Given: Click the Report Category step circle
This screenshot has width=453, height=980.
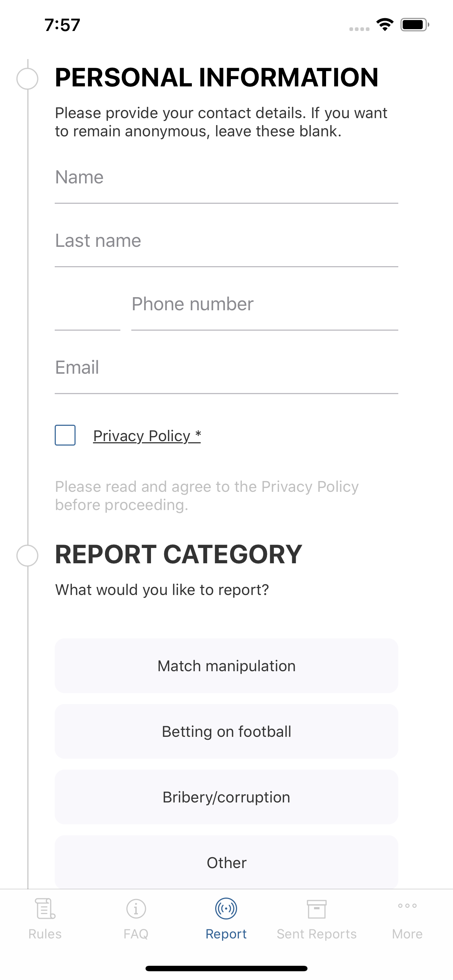Looking at the screenshot, I should click(x=27, y=555).
